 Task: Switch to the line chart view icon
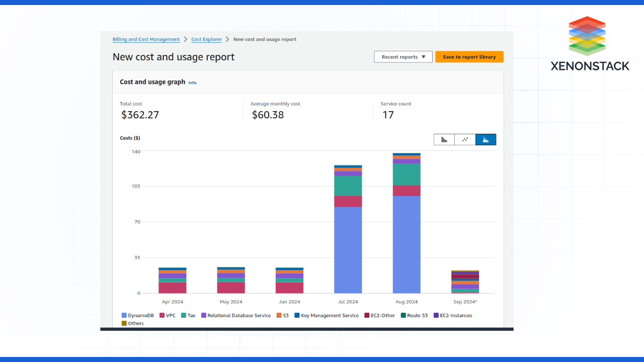tap(464, 139)
